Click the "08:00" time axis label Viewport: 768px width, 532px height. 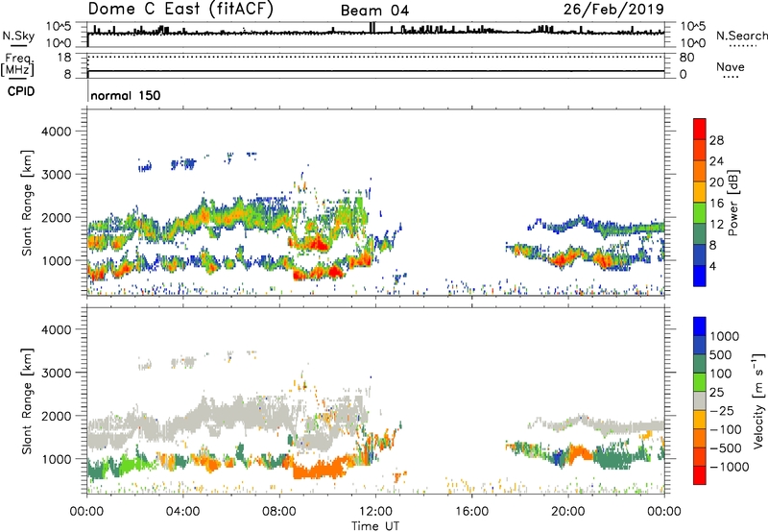[279, 512]
